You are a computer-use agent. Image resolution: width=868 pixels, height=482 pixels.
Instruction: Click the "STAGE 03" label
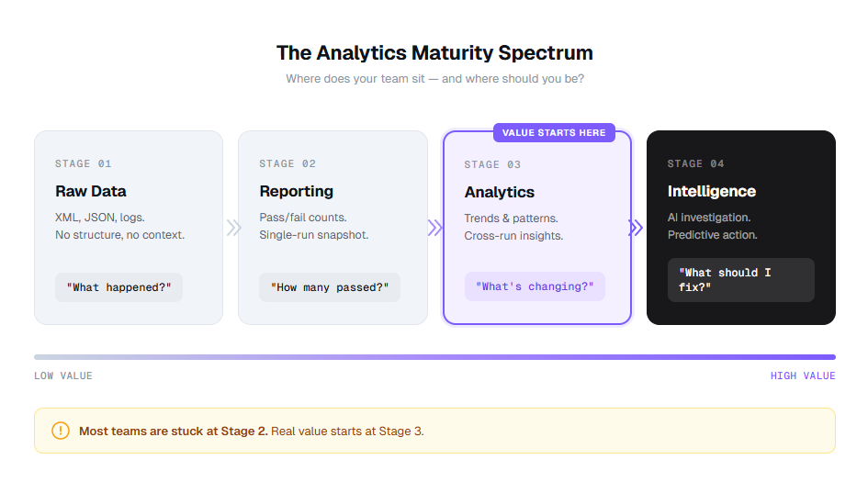click(492, 165)
